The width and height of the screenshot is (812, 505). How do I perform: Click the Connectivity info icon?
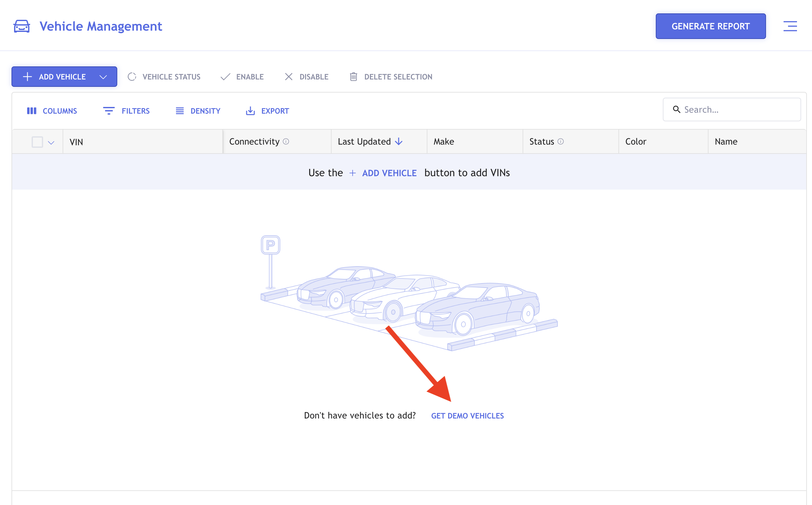click(286, 141)
